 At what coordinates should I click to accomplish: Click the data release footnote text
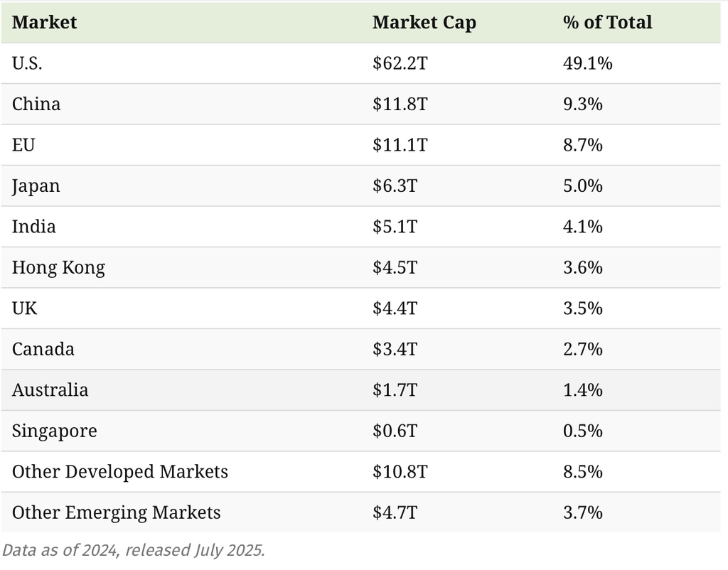(x=133, y=551)
